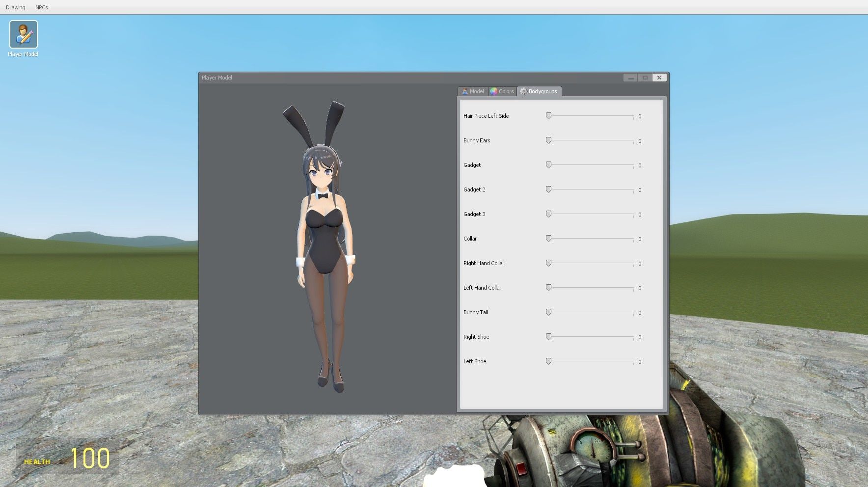Click the Hair Piece Left Side slider handle
868x487 pixels.
tap(548, 116)
